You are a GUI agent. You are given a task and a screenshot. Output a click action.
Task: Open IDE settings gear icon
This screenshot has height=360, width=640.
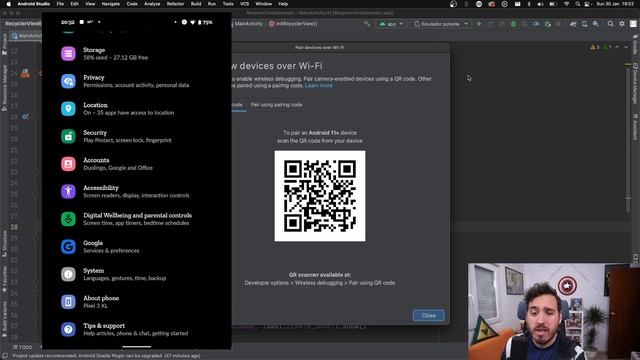[x=622, y=24]
